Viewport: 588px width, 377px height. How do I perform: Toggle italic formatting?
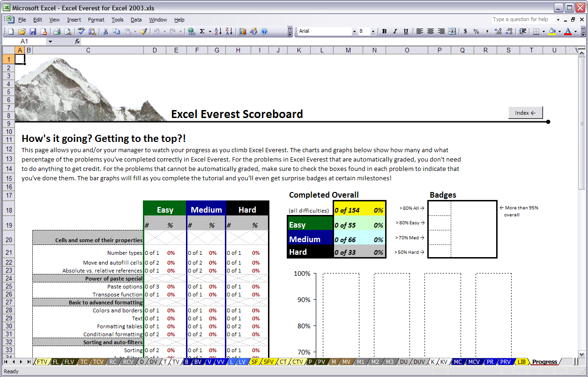click(395, 31)
